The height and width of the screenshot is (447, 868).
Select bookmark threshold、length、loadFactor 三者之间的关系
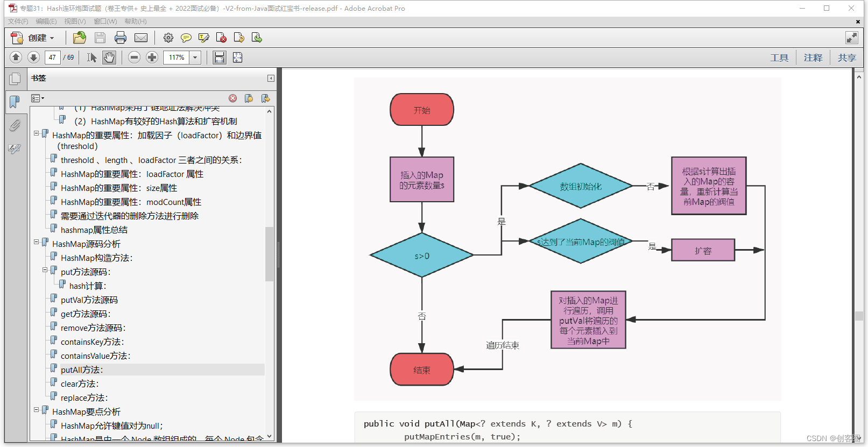pos(151,160)
